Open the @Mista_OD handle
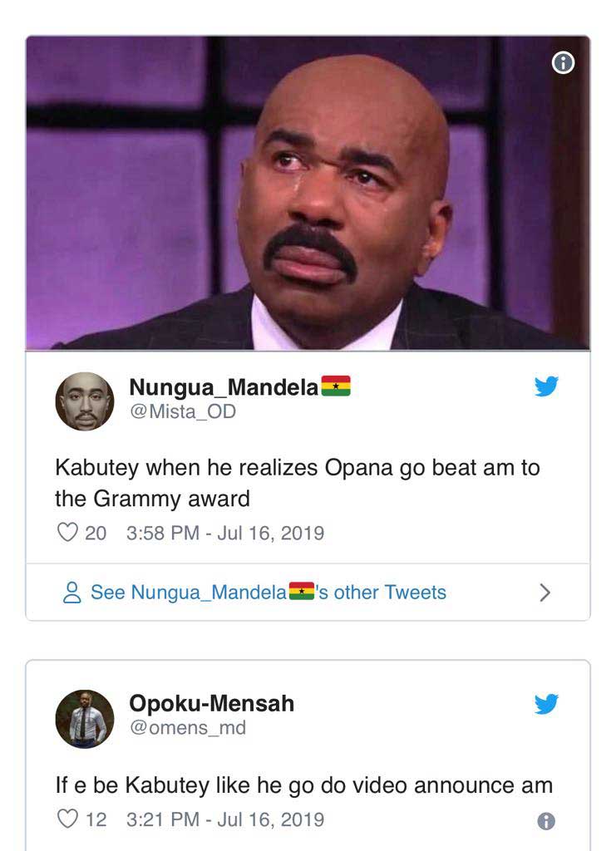616x851 pixels. [183, 411]
